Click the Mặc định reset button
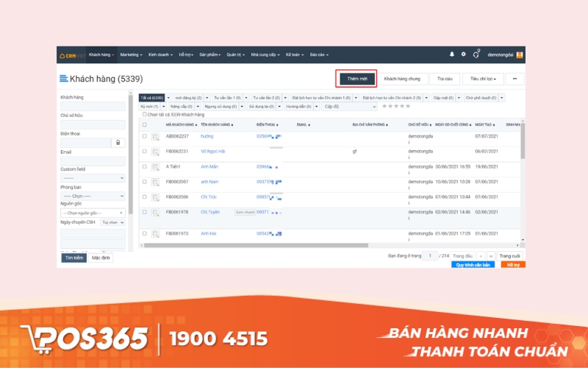This screenshot has height=368, width=588. (x=101, y=258)
